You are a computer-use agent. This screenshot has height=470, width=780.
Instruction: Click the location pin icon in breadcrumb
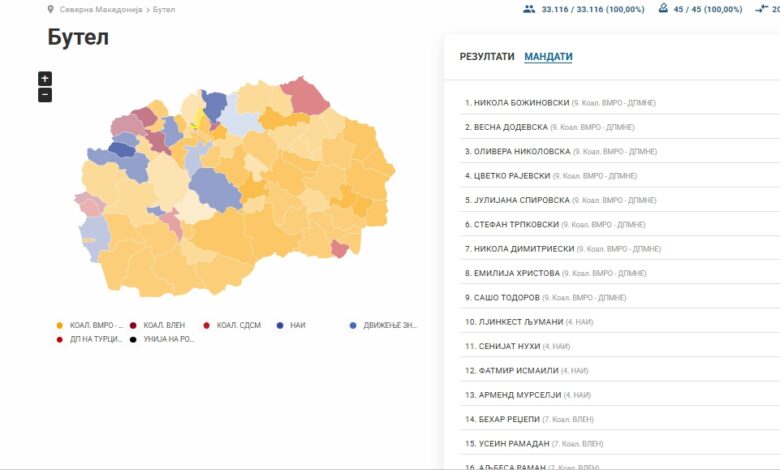pos(51,9)
